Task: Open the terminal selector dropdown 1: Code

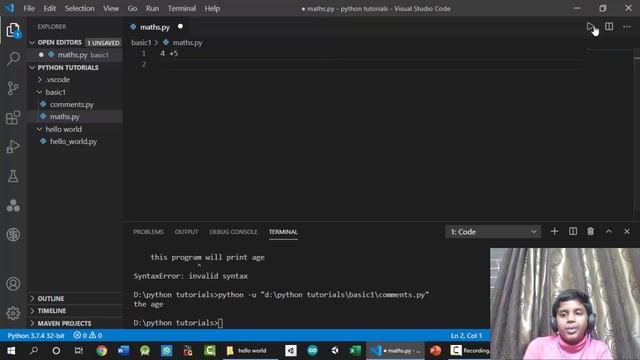Action: 493,231
